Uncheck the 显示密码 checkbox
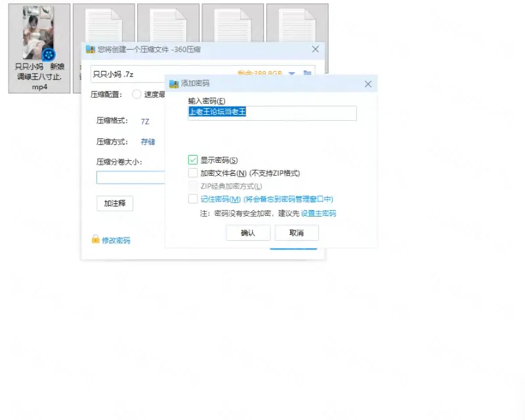 [193, 160]
